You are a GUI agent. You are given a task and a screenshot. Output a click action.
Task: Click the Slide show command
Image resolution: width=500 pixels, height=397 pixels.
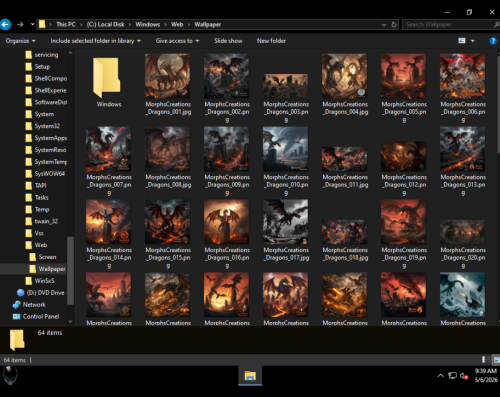(228, 41)
